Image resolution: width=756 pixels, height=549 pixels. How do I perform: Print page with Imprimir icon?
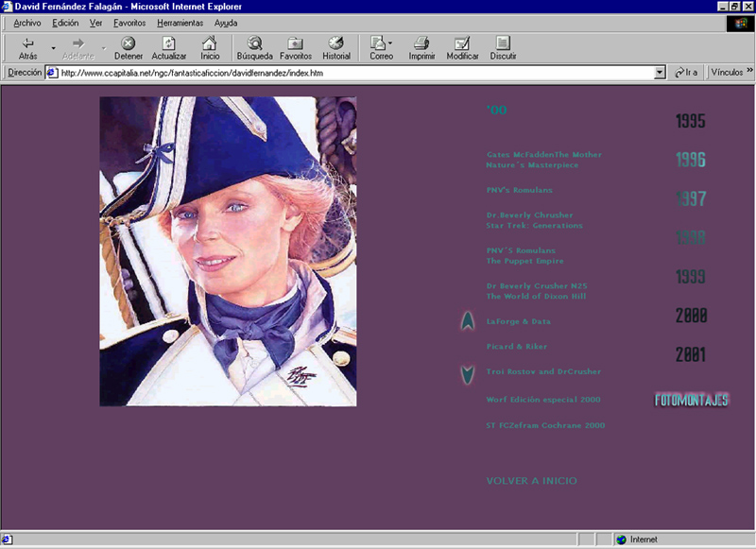point(421,43)
